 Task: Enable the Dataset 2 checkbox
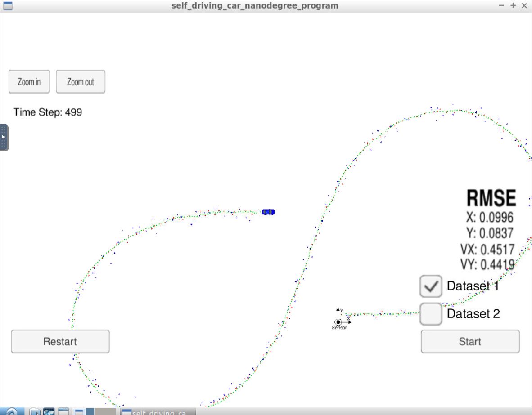pyautogui.click(x=430, y=314)
